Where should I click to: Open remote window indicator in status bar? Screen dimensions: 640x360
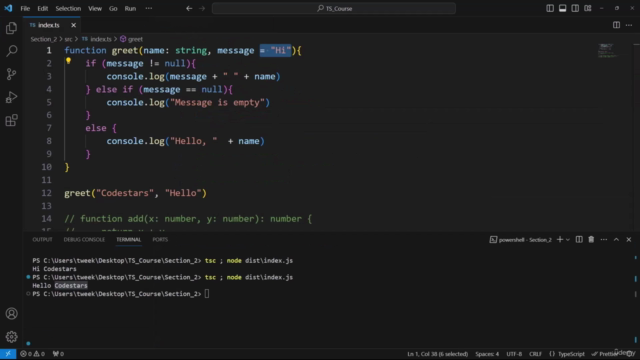[x=8, y=354]
